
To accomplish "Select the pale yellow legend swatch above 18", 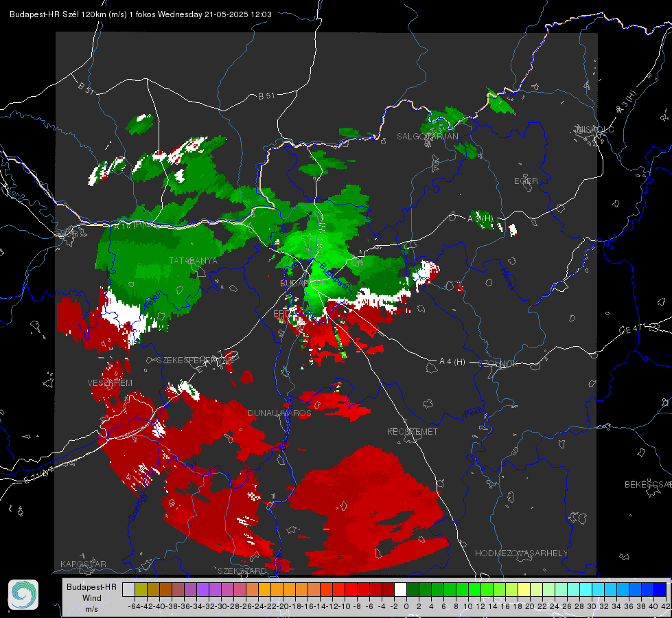I will point(524,590).
